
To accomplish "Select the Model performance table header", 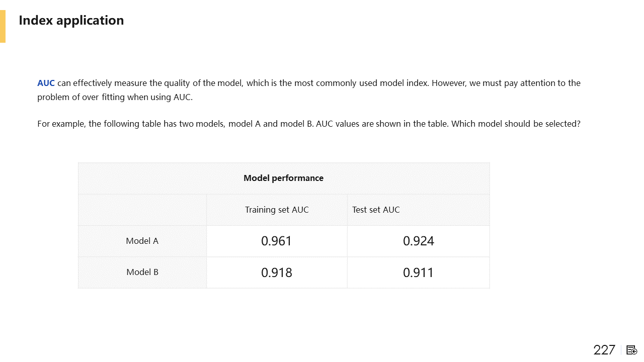I will click(x=283, y=178).
